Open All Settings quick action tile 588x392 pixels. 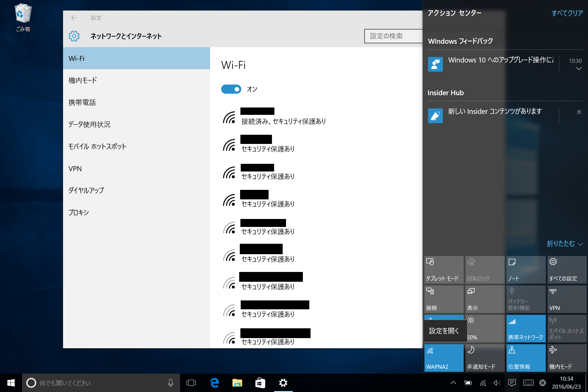pyautogui.click(x=567, y=269)
